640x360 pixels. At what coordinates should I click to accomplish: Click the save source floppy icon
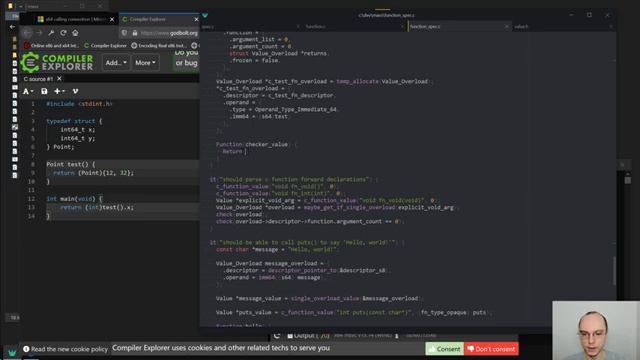pyautogui.click(x=44, y=91)
